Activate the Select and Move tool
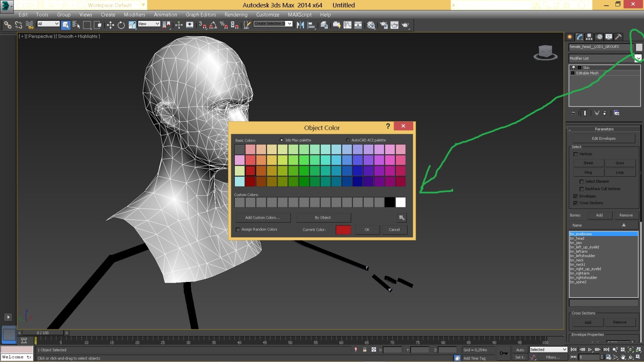This screenshot has width=644, height=362. click(x=110, y=25)
